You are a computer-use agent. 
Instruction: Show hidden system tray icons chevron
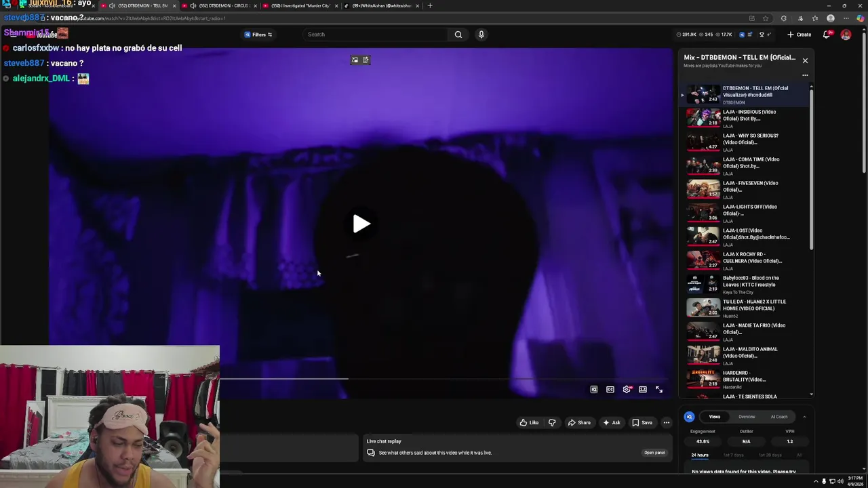[x=816, y=481]
